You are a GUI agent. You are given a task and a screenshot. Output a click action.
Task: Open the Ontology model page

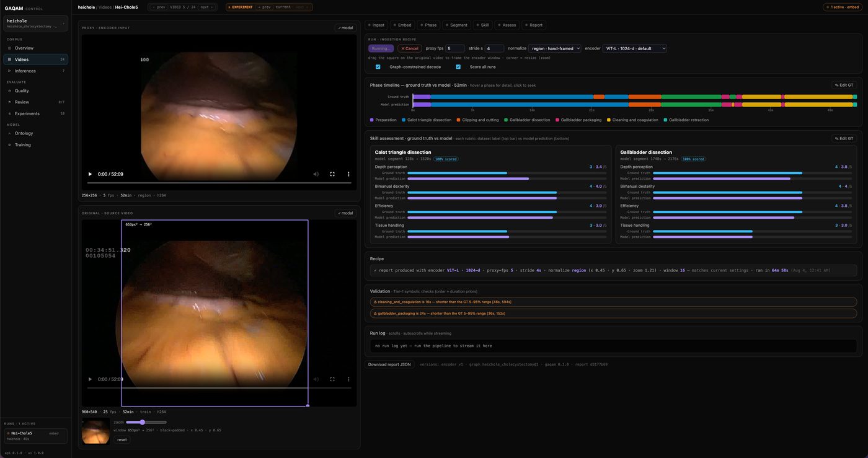(36, 133)
